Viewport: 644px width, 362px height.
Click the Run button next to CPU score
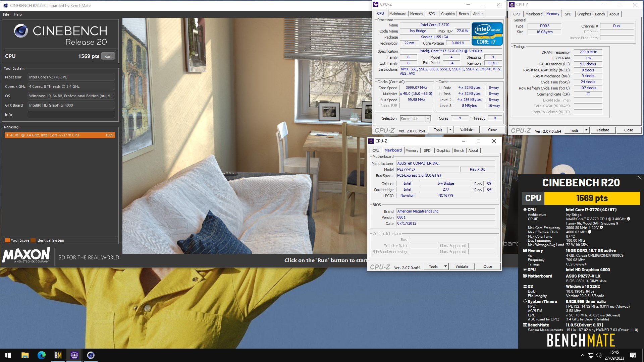[108, 56]
